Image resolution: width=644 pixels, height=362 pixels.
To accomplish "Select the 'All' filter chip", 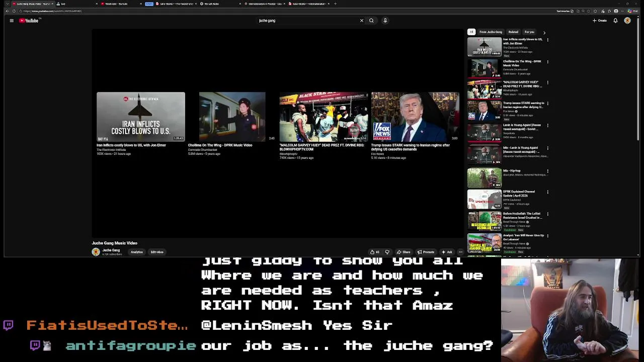I will click(471, 32).
